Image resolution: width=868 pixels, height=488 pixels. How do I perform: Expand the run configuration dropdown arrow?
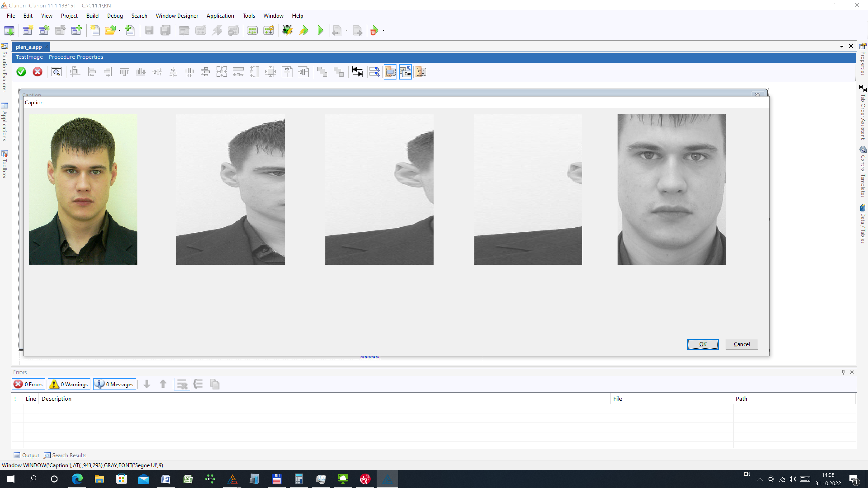(383, 31)
